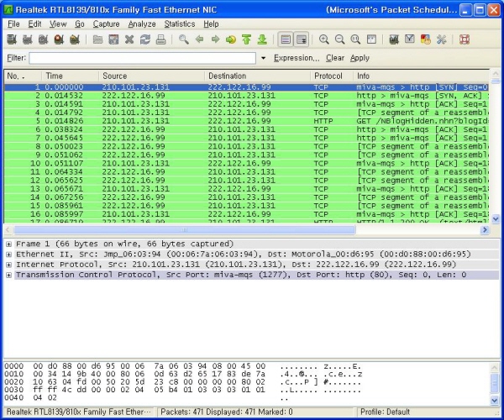
Task: Sort by the Destination column header
Action: pos(258,76)
